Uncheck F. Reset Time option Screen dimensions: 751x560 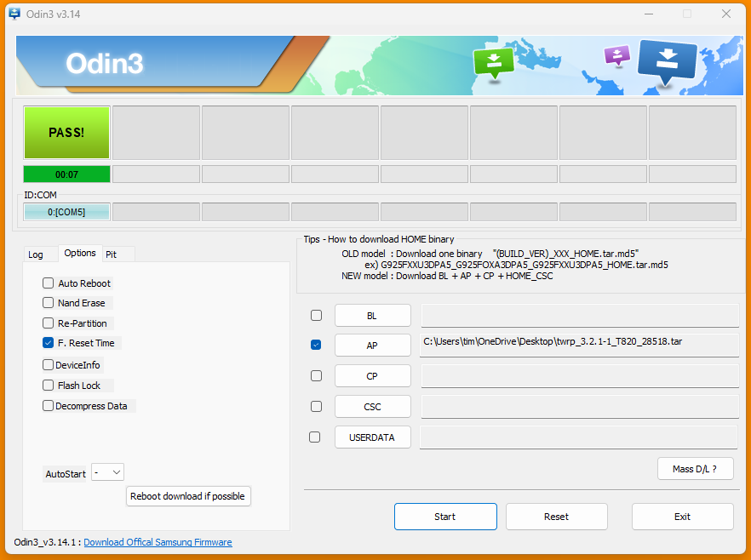49,343
